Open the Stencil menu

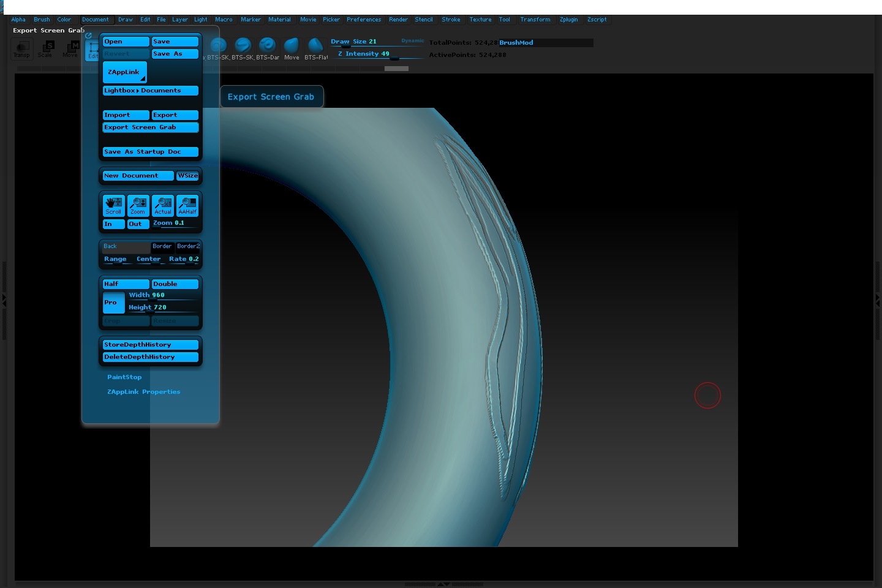click(424, 20)
